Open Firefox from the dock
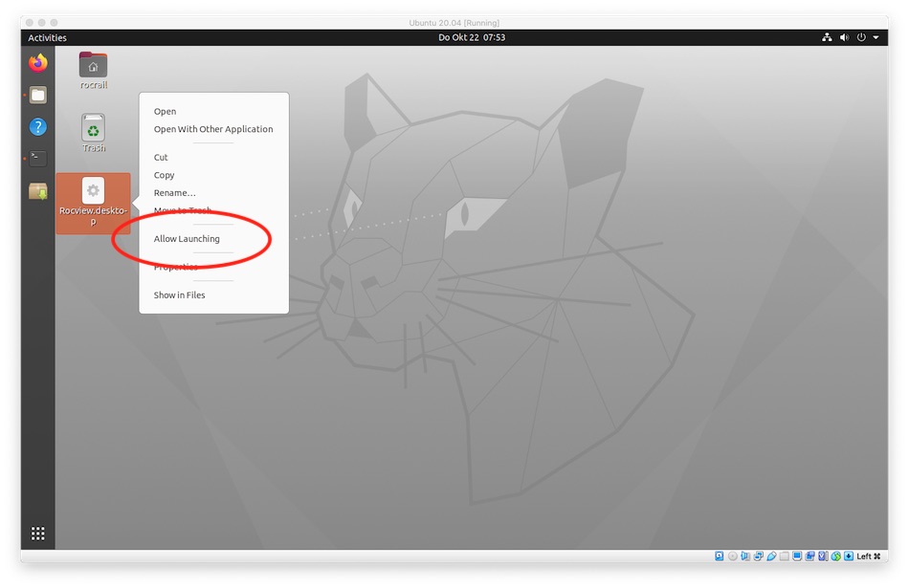This screenshot has width=909, height=588. 37,63
